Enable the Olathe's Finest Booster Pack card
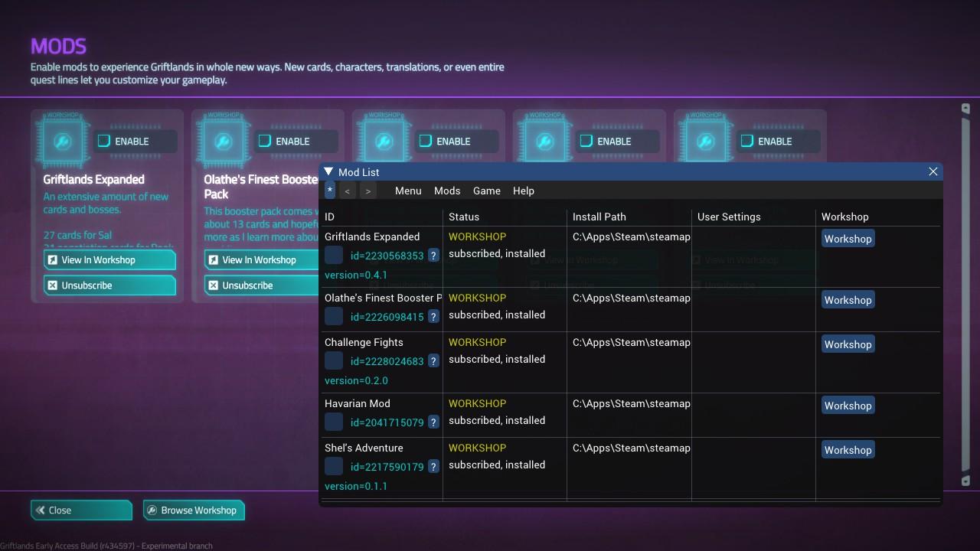Viewport: 980px width, 551px height. (x=296, y=141)
